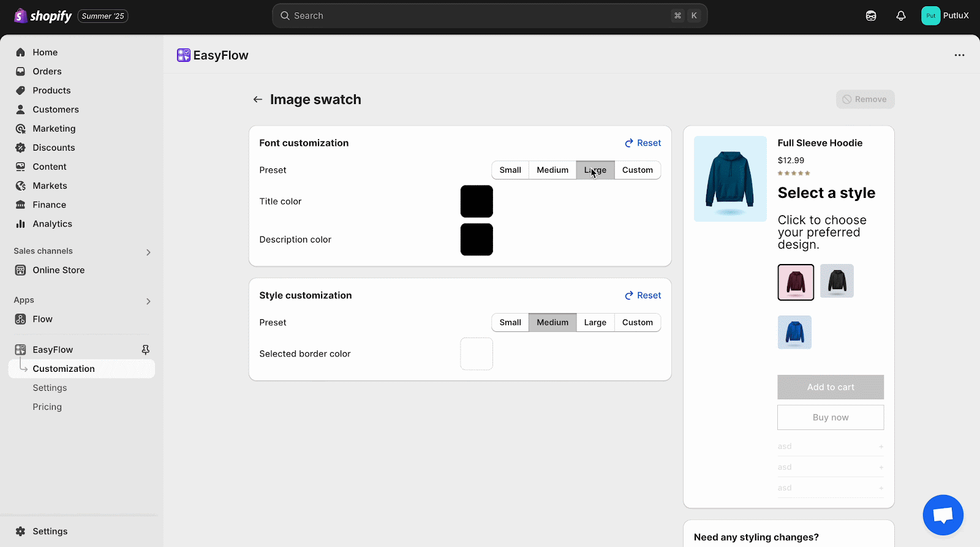Open Selected border color swatch
This screenshot has width=980, height=547.
point(477,354)
